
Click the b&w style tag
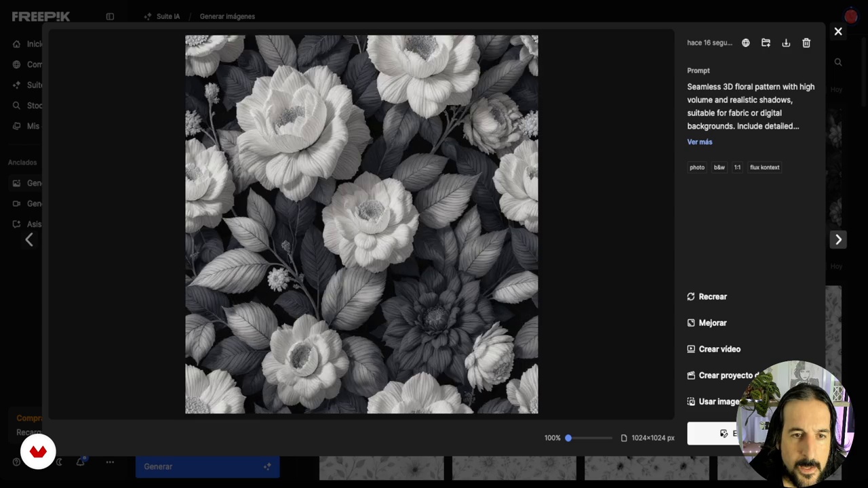point(719,167)
